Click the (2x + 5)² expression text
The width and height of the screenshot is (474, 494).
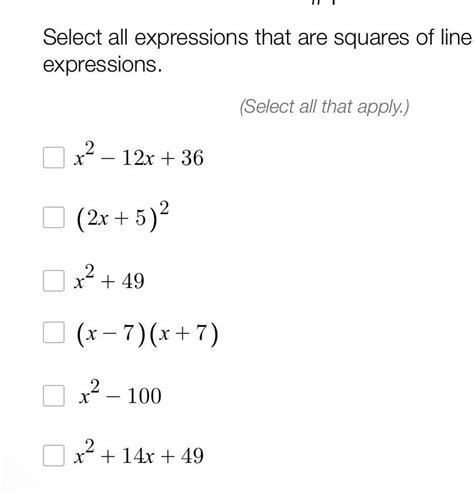pyautogui.click(x=123, y=216)
